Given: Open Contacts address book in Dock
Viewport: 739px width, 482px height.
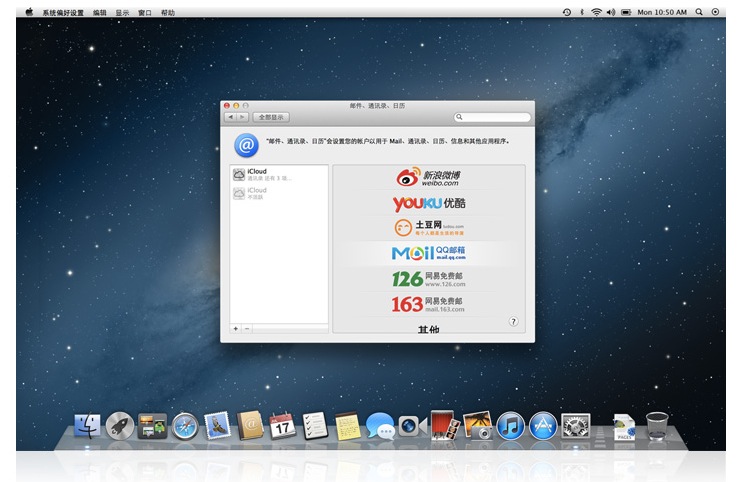Looking at the screenshot, I should (250, 425).
